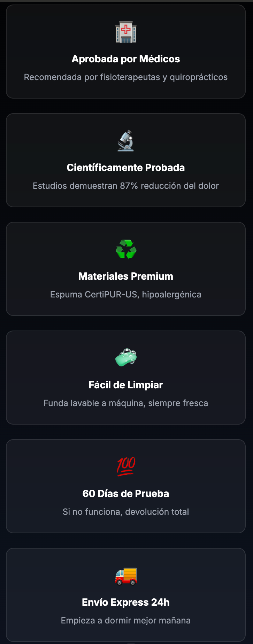The height and width of the screenshot is (644, 253).
Task: Click the delivery truck icon
Action: pos(126,575)
